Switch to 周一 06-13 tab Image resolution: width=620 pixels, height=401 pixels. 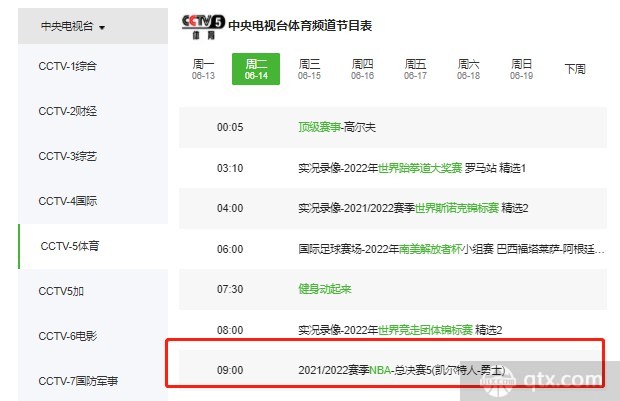click(x=203, y=69)
